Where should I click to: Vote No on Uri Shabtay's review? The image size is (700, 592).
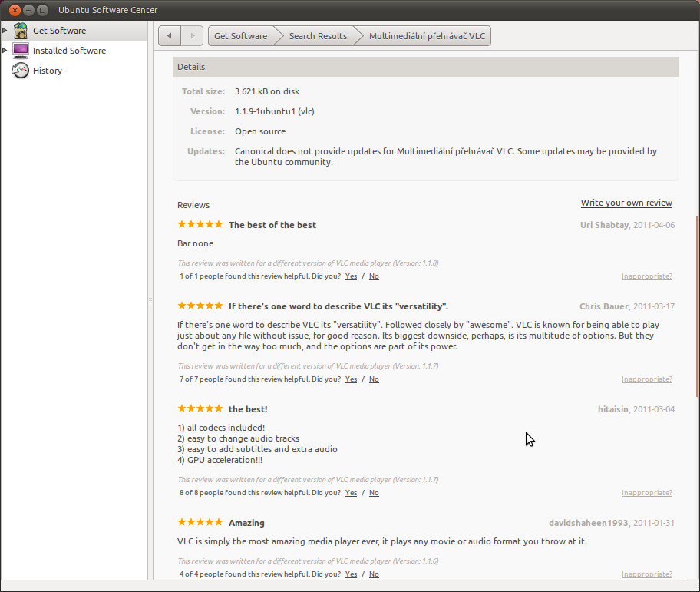click(374, 276)
